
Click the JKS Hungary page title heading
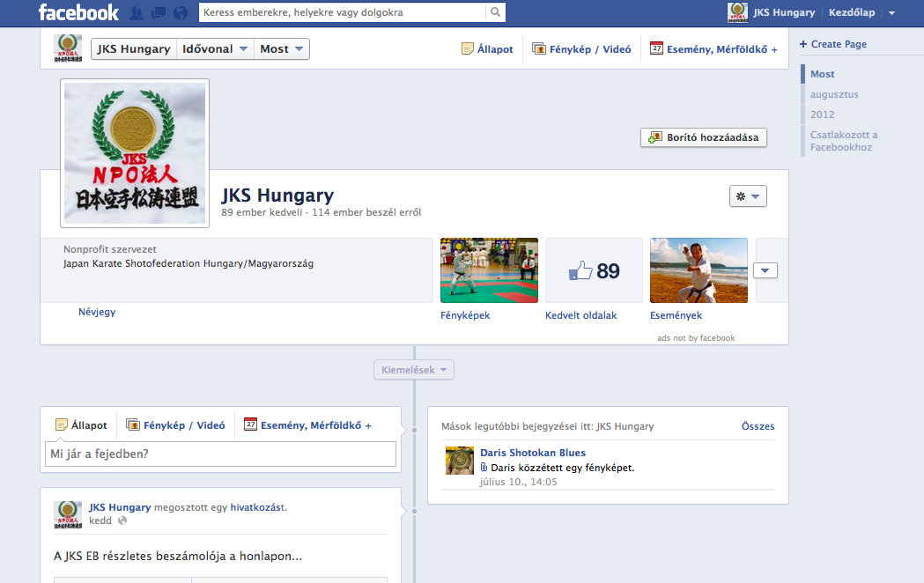pos(277,195)
